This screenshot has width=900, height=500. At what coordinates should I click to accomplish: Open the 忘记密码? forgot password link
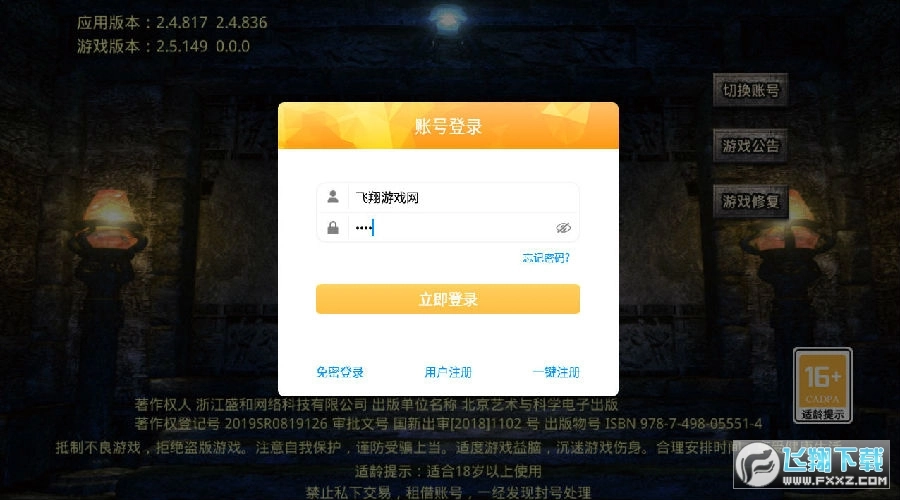(x=546, y=258)
